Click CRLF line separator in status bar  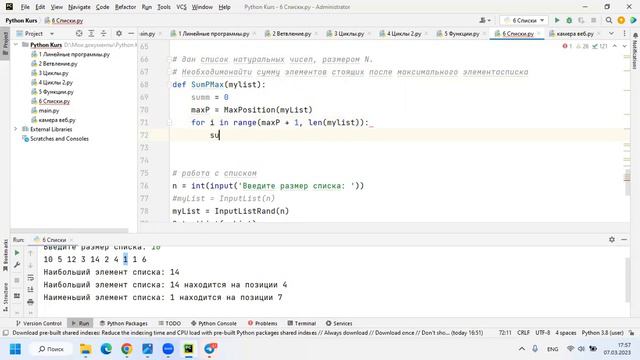coord(523,333)
